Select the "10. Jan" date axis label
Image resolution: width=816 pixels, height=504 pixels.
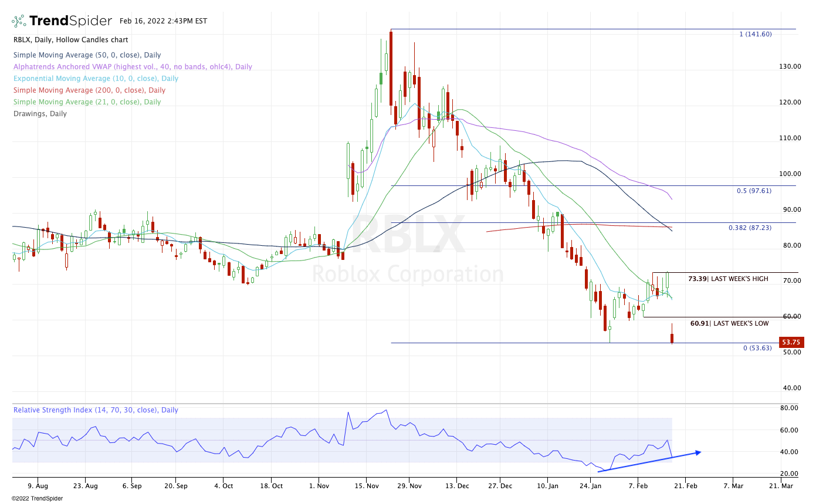point(547,486)
